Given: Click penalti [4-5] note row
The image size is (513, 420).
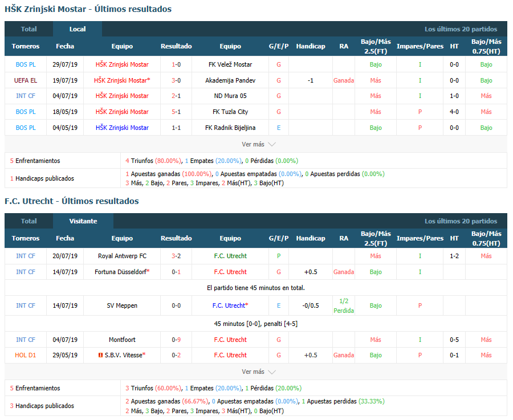Looking at the screenshot, I should [256, 324].
